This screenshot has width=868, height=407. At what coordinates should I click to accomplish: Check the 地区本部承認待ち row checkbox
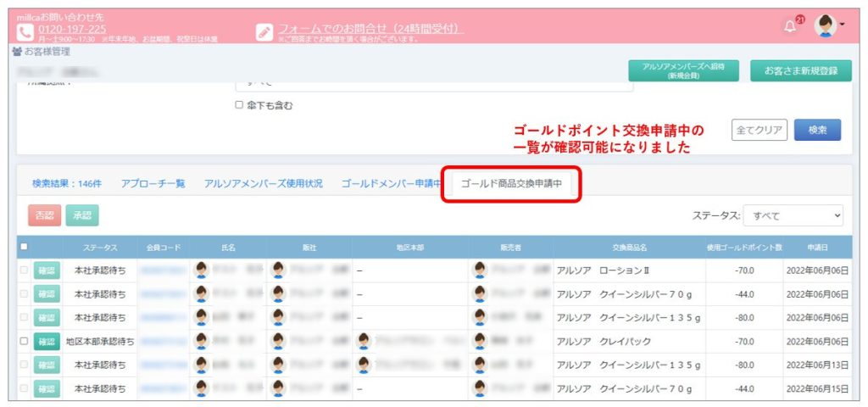[x=24, y=341]
